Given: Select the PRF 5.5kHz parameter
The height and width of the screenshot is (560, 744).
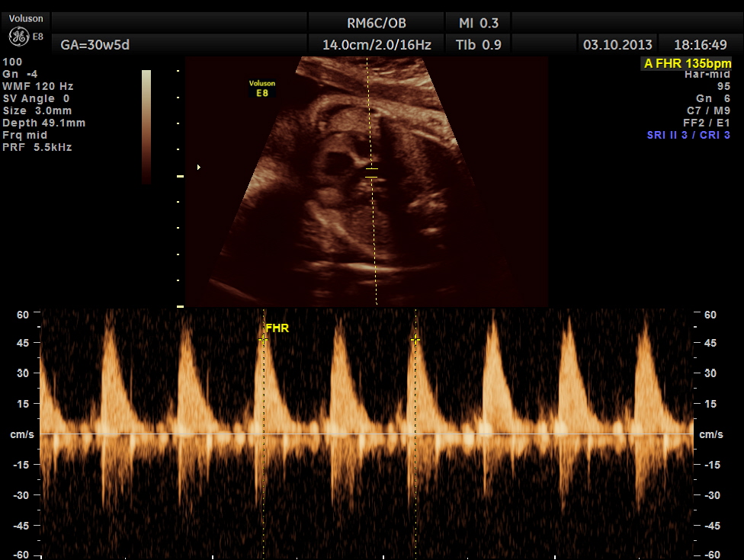Looking at the screenshot, I should click(x=37, y=147).
